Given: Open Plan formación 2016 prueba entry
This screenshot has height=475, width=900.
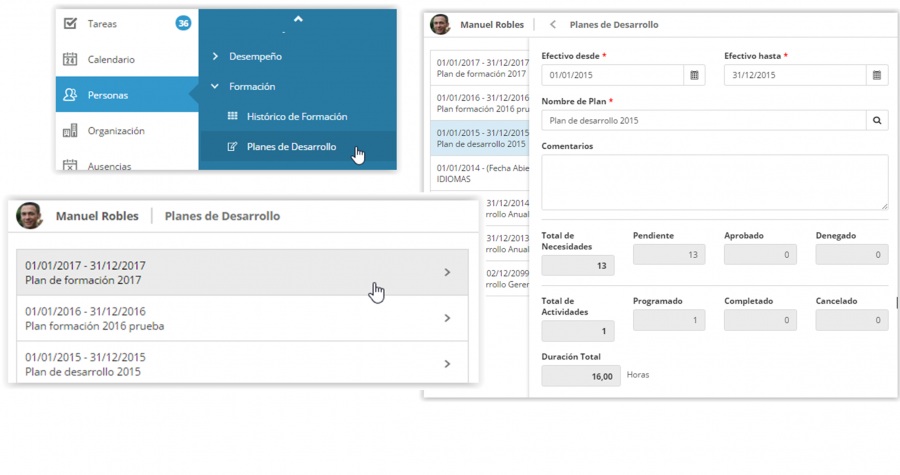Looking at the screenshot, I should click(x=240, y=318).
